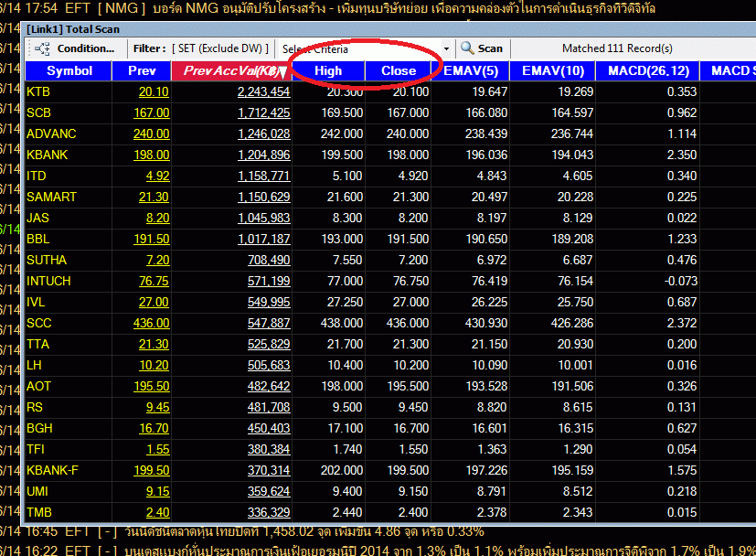Screen dimensions: 756x556
Task: Click KBANK previous price 198.00
Action: (152, 155)
